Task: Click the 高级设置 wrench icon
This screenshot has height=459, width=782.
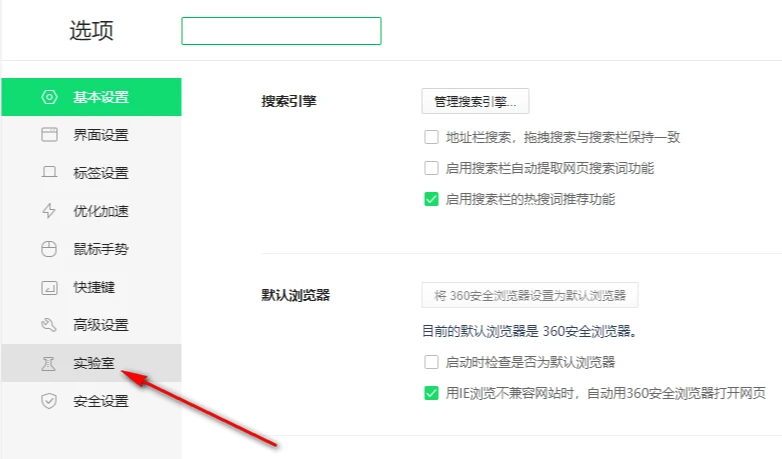Action: click(x=49, y=325)
